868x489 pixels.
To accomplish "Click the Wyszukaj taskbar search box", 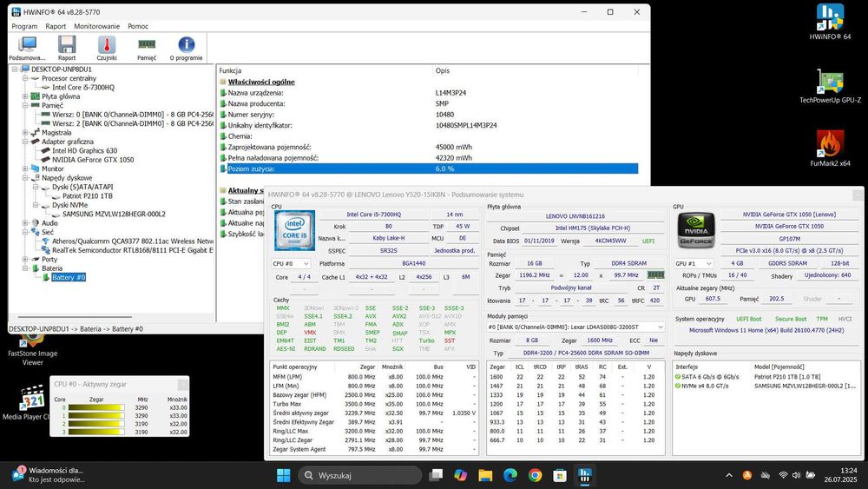I will [x=360, y=475].
